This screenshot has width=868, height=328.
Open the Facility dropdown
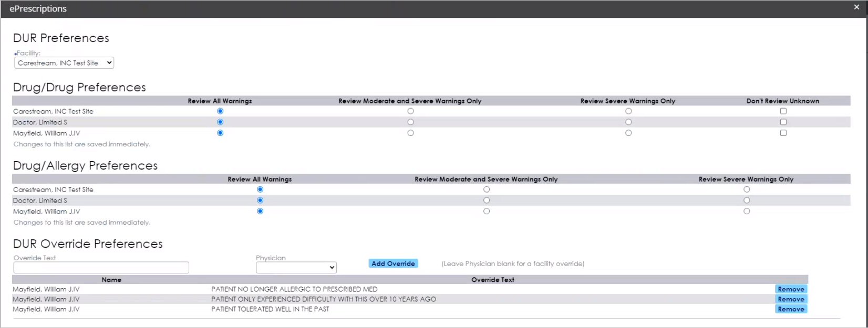(64, 63)
